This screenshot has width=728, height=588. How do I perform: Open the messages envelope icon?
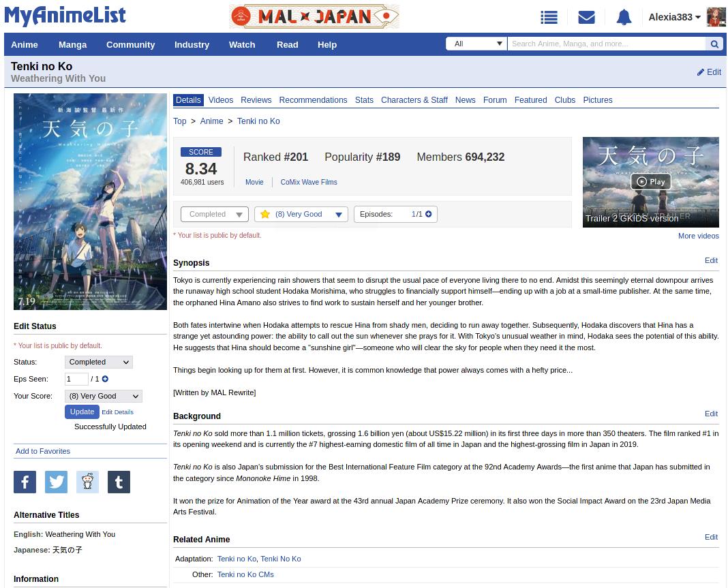(x=586, y=18)
